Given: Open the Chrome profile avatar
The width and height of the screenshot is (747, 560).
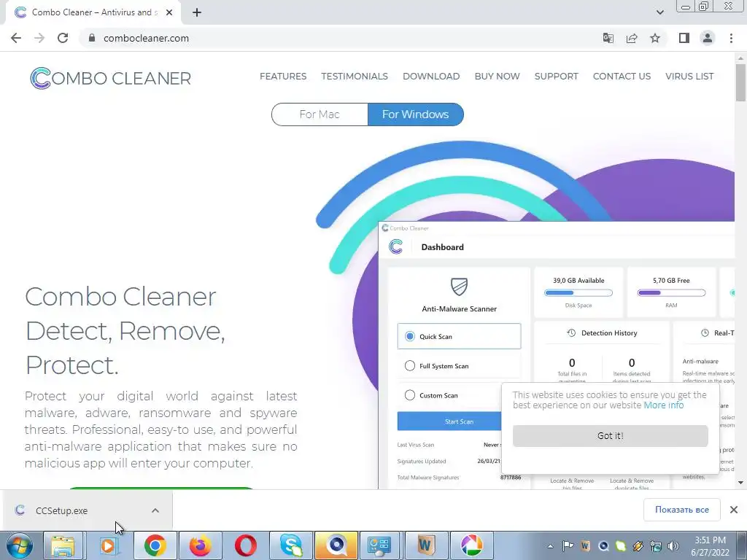Looking at the screenshot, I should coord(708,38).
